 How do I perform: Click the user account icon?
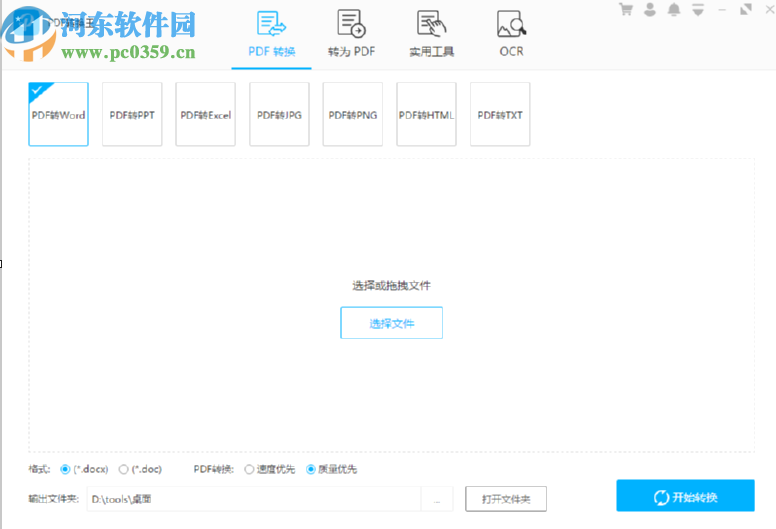pos(651,10)
